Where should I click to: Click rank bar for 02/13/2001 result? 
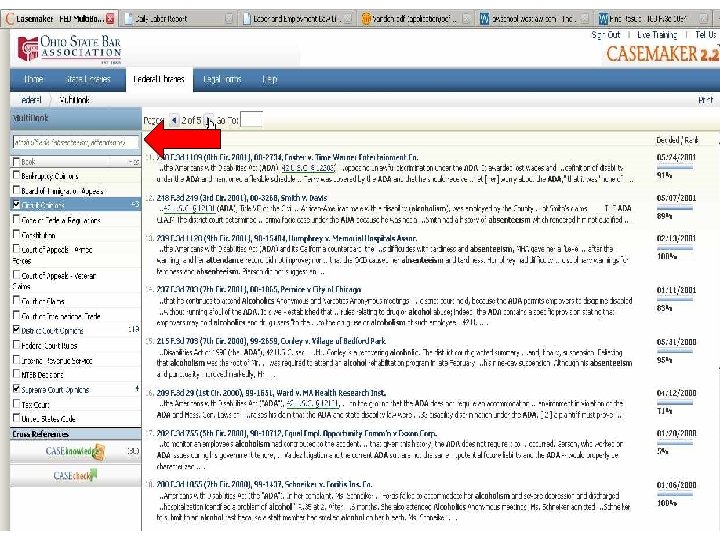[x=675, y=249]
